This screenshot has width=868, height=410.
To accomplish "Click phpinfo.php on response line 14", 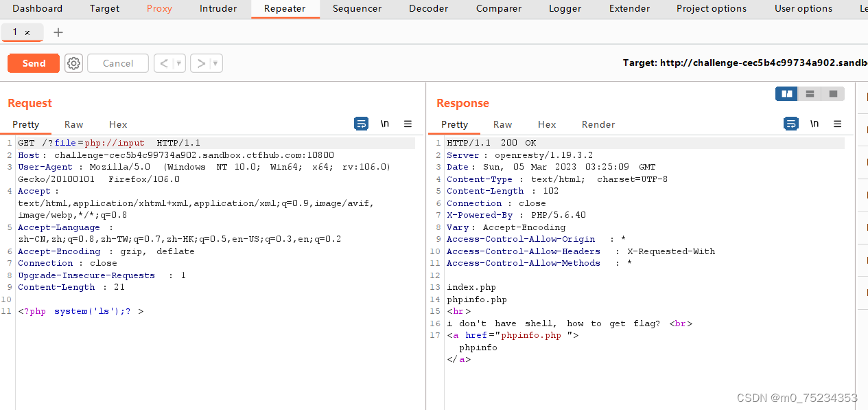I will (477, 299).
